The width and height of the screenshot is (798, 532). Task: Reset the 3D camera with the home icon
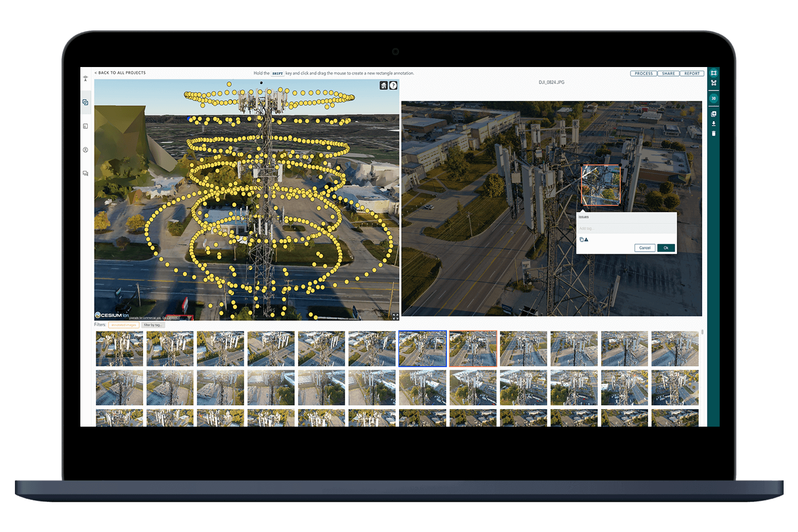pyautogui.click(x=383, y=85)
